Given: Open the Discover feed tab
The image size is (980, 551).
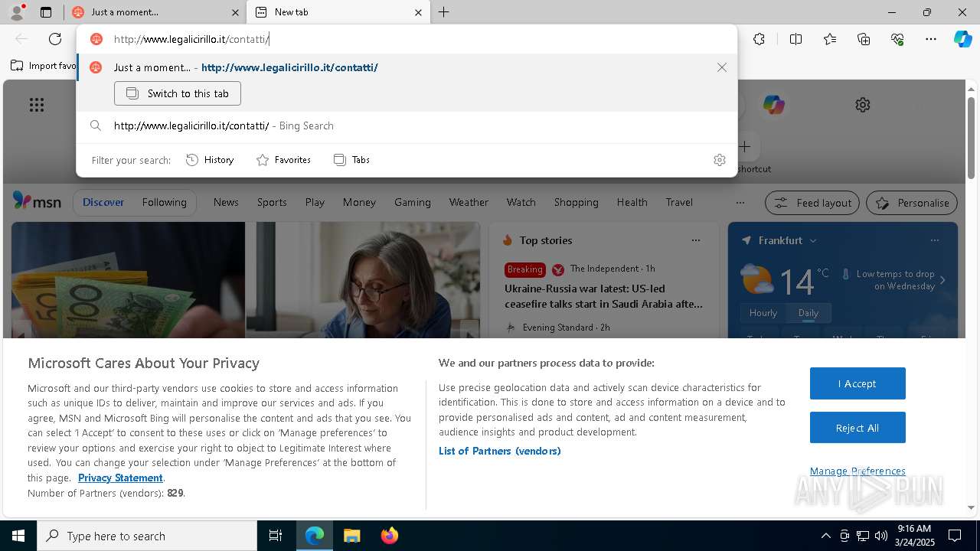Looking at the screenshot, I should 103,202.
